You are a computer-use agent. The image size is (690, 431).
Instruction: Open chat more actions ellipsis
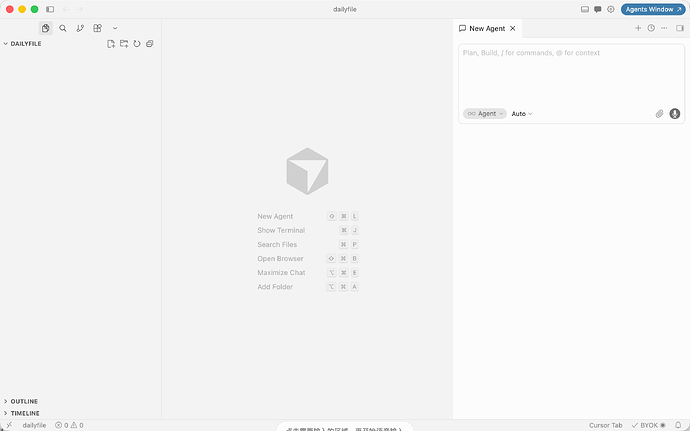664,28
